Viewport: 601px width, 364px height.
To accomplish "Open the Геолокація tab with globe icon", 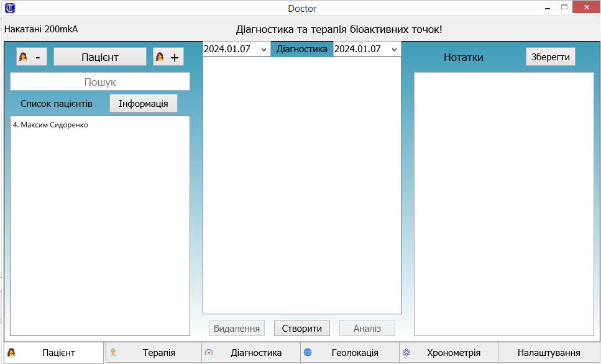I will (349, 353).
